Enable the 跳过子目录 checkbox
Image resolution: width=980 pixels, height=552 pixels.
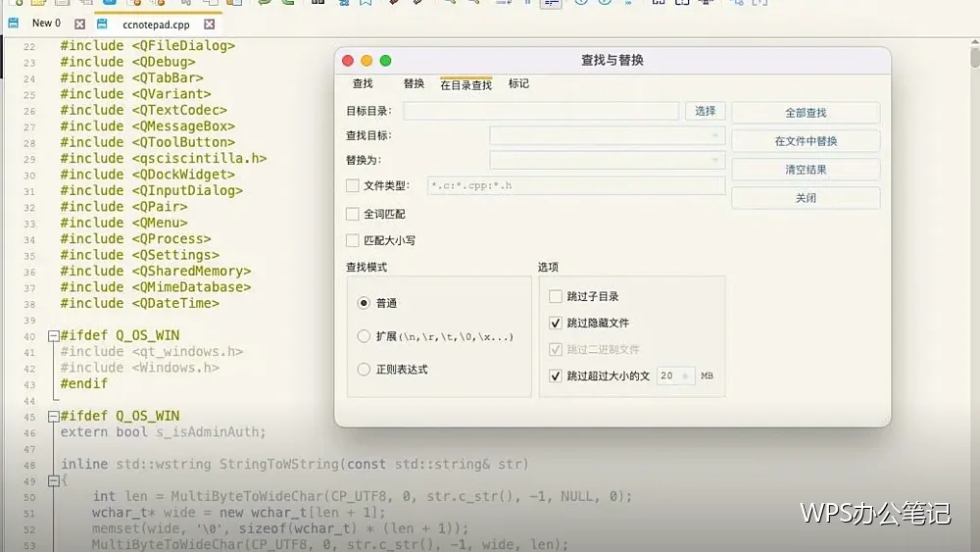[x=555, y=296]
